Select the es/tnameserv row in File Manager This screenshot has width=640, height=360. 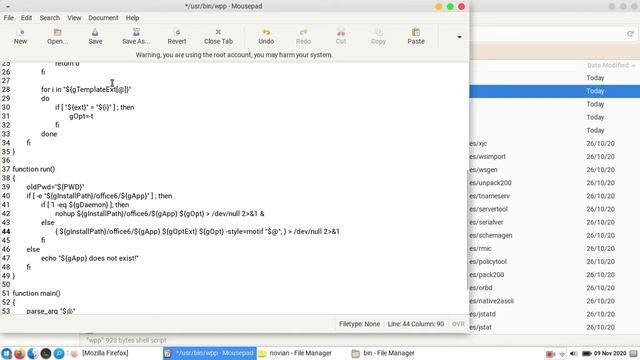coord(555,196)
